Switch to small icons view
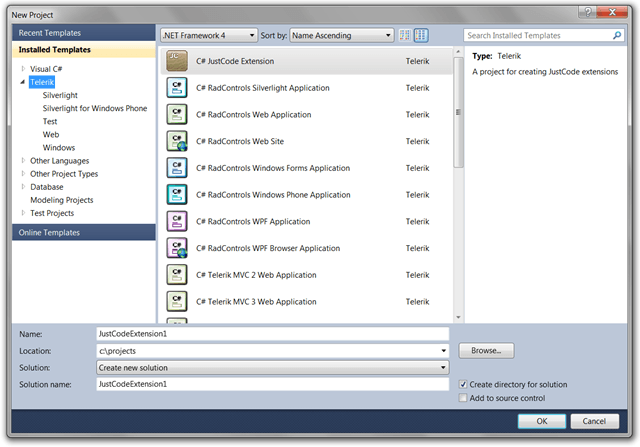Screen dimensions: 640x447 [404, 36]
